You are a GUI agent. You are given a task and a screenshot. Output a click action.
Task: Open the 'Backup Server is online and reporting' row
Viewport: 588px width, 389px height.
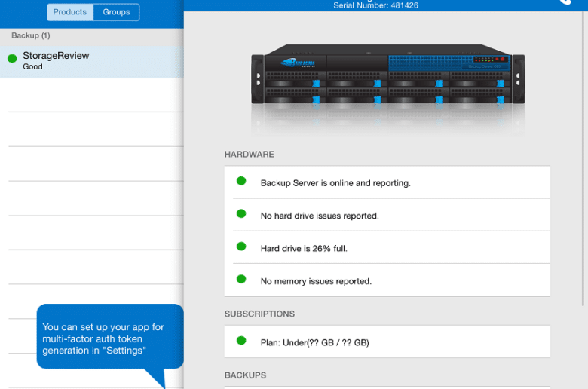(387, 182)
